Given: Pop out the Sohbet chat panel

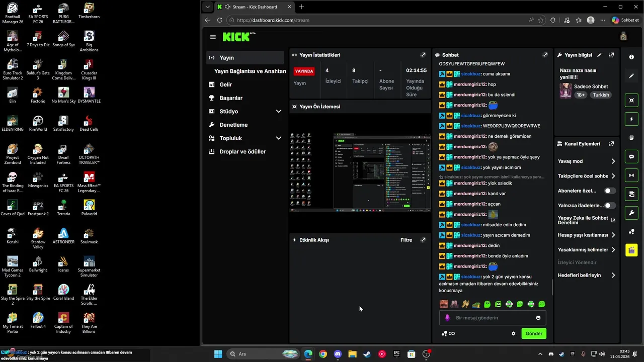Looking at the screenshot, I should pyautogui.click(x=545, y=55).
